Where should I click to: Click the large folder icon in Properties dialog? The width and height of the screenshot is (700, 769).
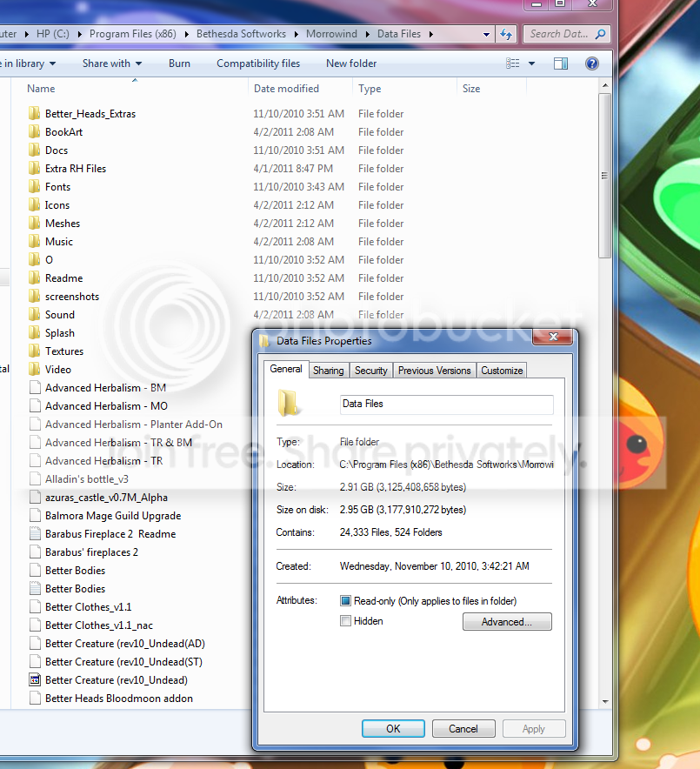click(x=288, y=402)
